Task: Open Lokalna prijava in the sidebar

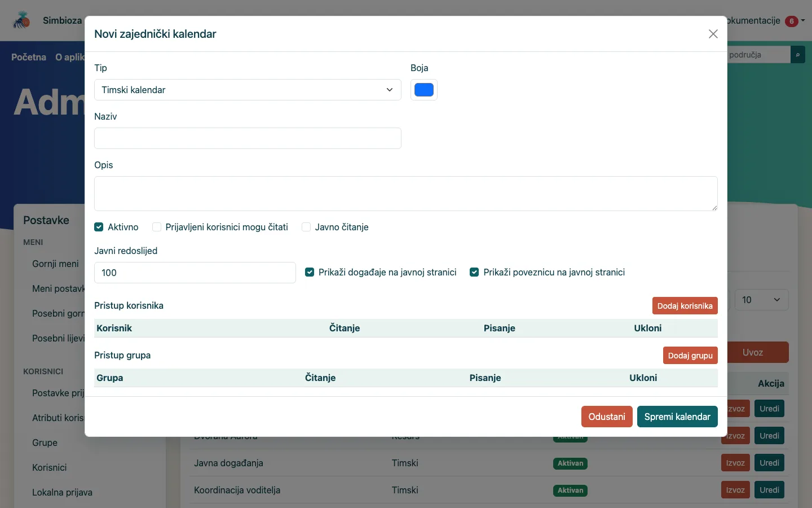Action: (62, 492)
